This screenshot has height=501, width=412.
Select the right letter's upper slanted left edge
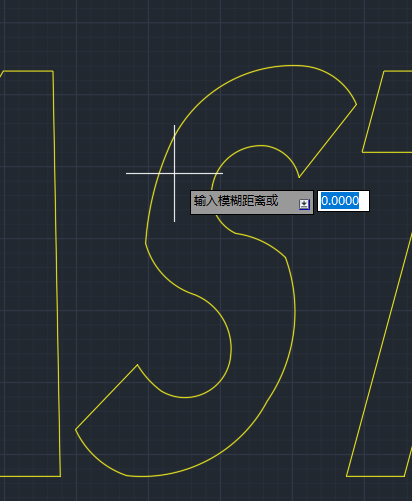pos(373,112)
